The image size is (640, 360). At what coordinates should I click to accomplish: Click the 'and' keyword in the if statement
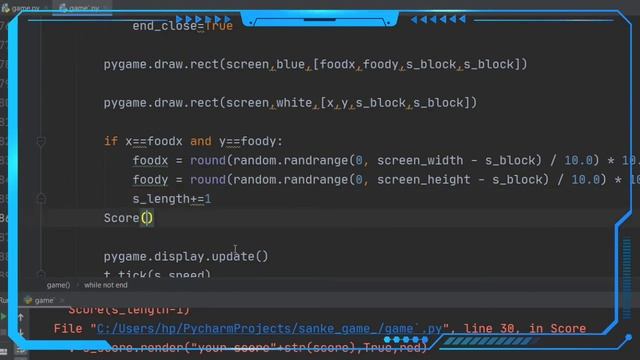pos(201,141)
